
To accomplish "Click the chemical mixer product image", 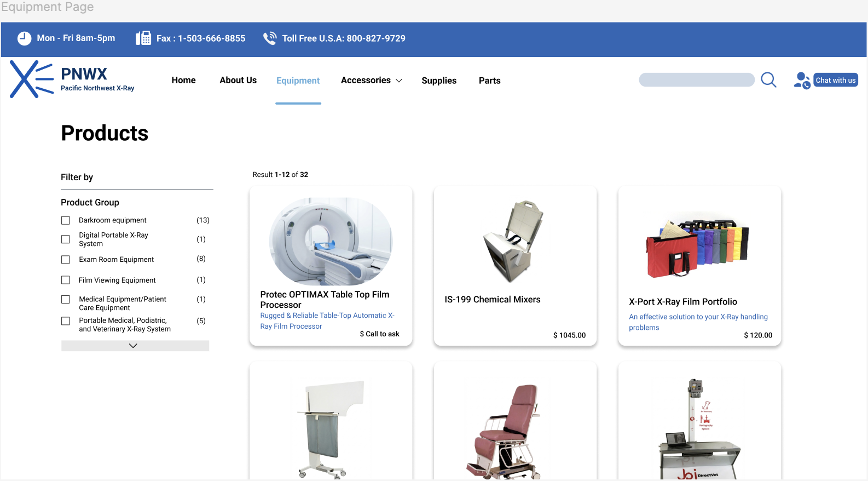I will tap(513, 242).
